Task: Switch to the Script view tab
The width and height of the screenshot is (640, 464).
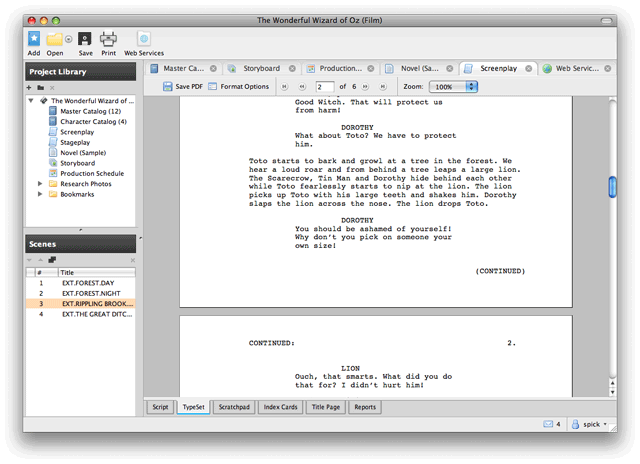Action: 160,407
